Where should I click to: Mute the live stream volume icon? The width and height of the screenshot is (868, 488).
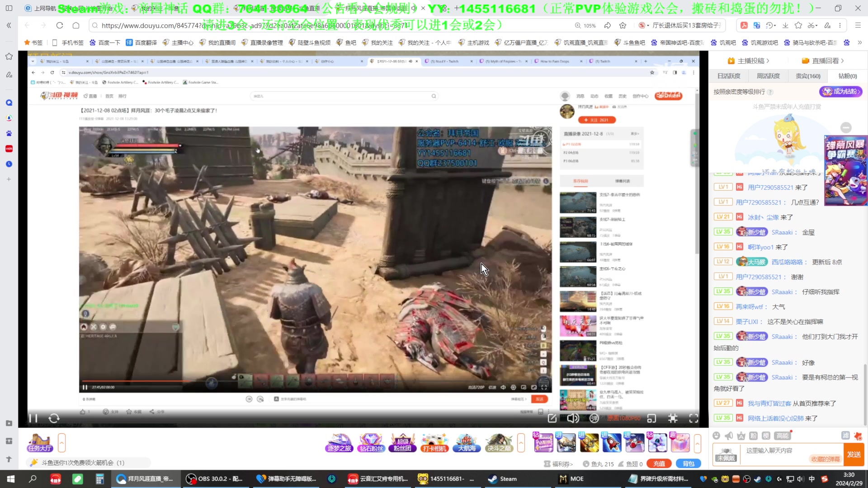573,418
